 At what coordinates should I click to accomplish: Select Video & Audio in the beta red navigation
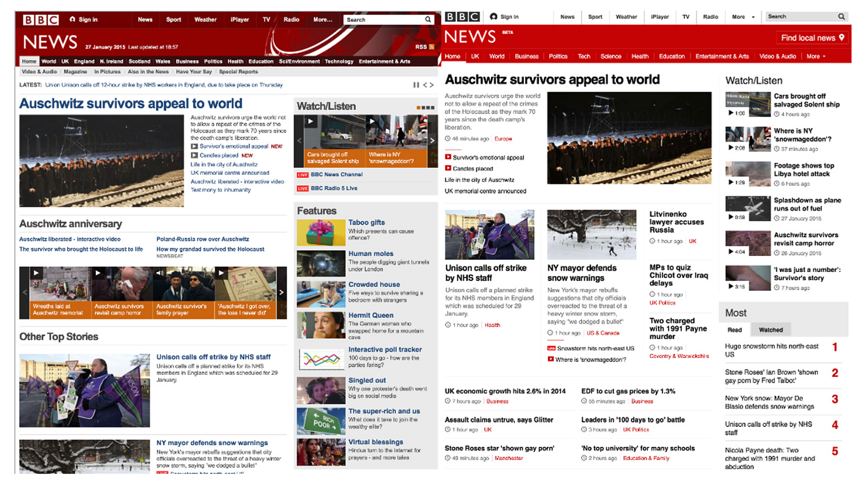[x=777, y=56]
